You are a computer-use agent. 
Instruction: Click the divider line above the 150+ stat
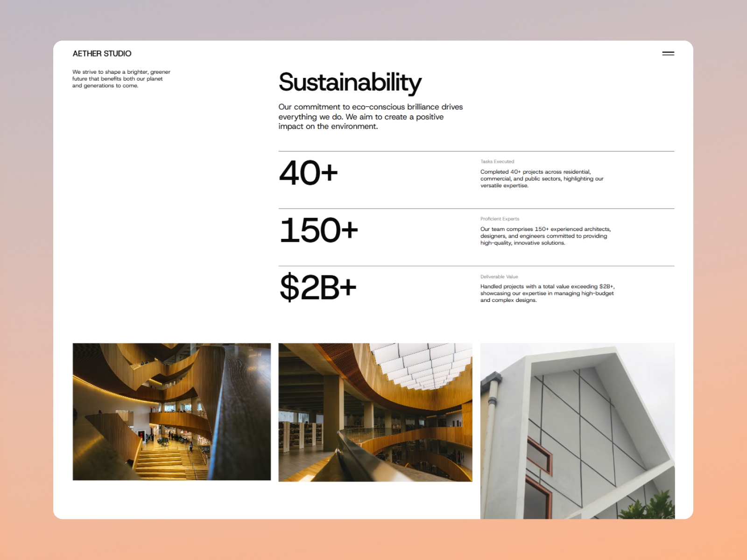coord(476,209)
